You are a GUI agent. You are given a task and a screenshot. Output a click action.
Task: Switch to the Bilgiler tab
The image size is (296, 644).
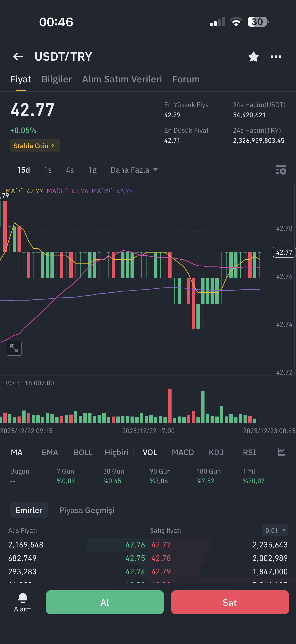57,79
